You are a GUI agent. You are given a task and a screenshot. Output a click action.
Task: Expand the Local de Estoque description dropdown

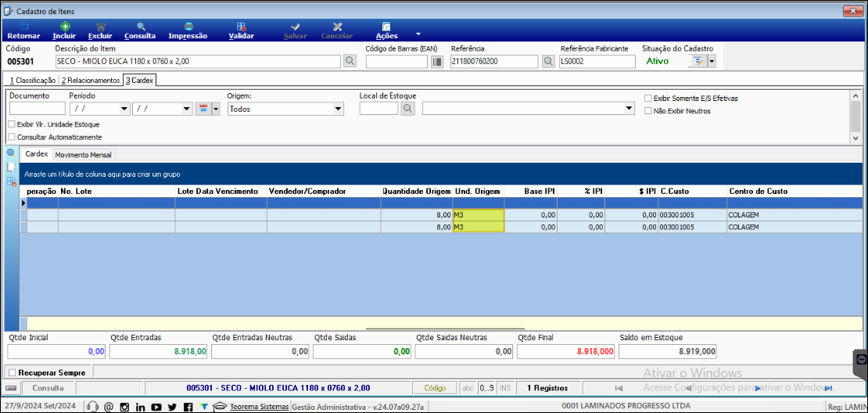pos(628,109)
